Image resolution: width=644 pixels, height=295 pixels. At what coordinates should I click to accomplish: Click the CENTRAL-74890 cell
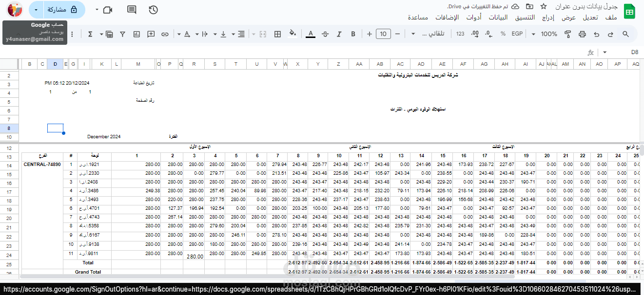[x=42, y=165]
